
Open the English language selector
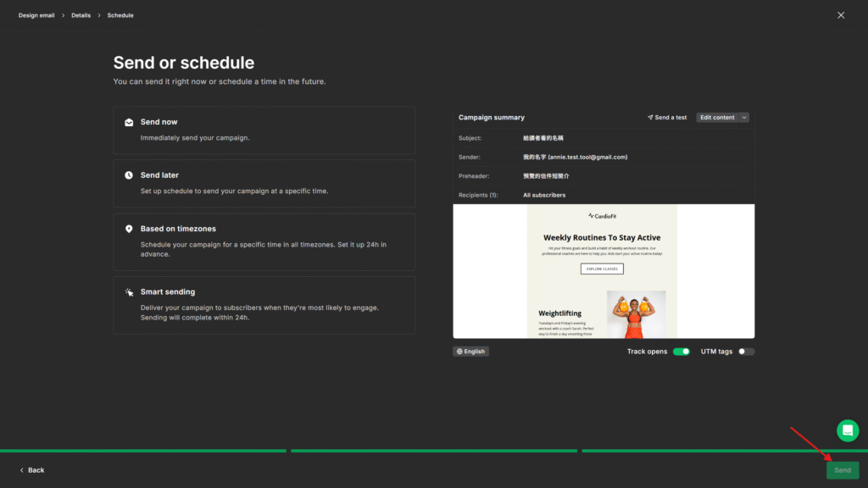coord(470,352)
